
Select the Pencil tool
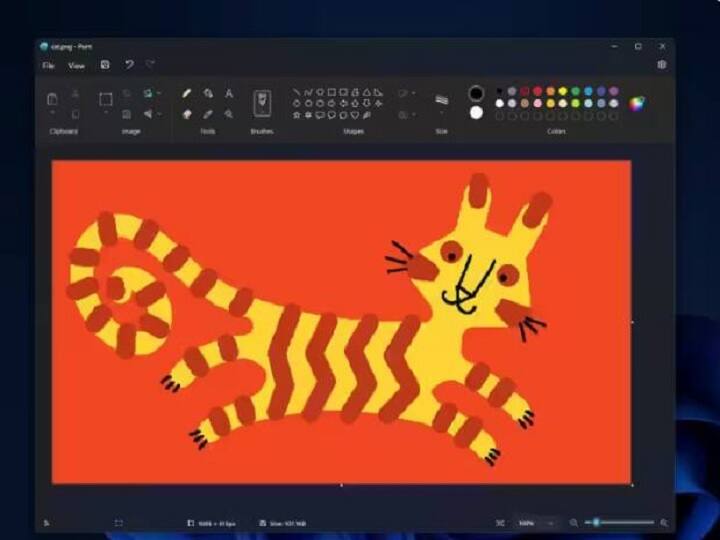pyautogui.click(x=186, y=94)
